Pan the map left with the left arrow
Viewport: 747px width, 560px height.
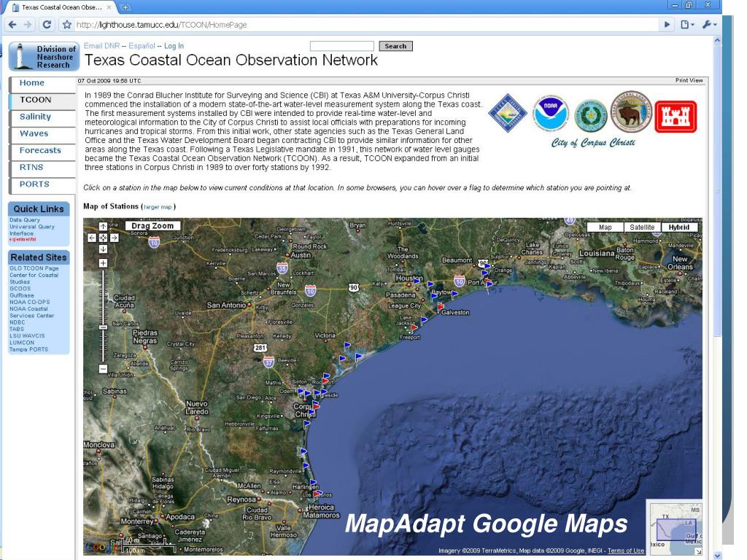point(92,238)
